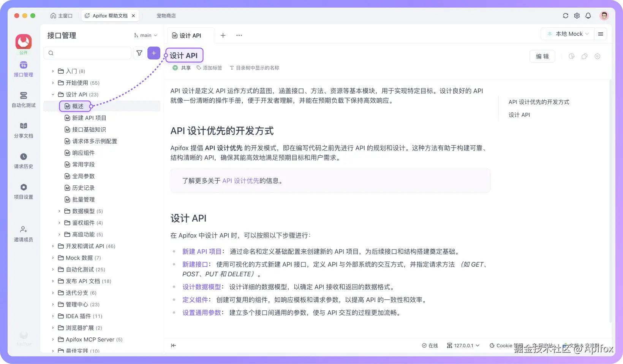This screenshot has width=623, height=364.
Task: Open the 127.0.0.1 dropdown in status bar
Action: tap(463, 345)
